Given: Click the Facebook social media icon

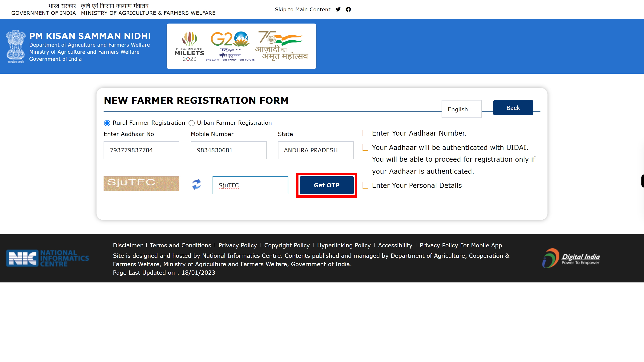Looking at the screenshot, I should point(349,9).
